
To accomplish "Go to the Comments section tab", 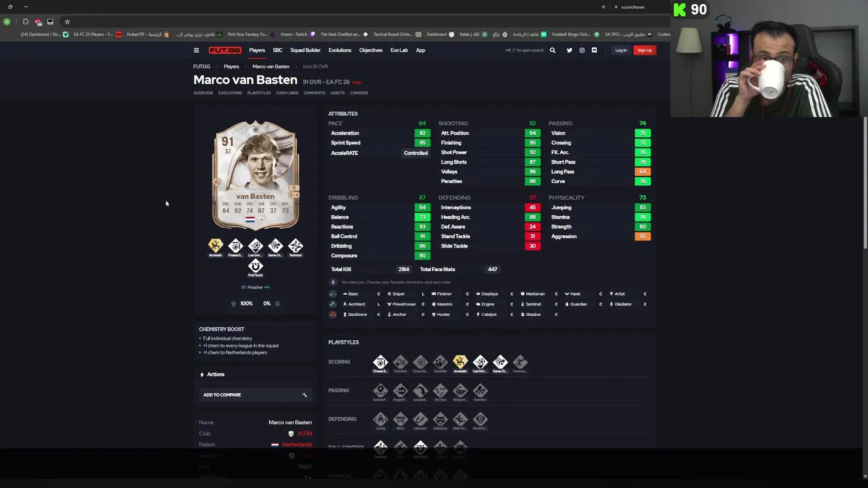I will [314, 93].
